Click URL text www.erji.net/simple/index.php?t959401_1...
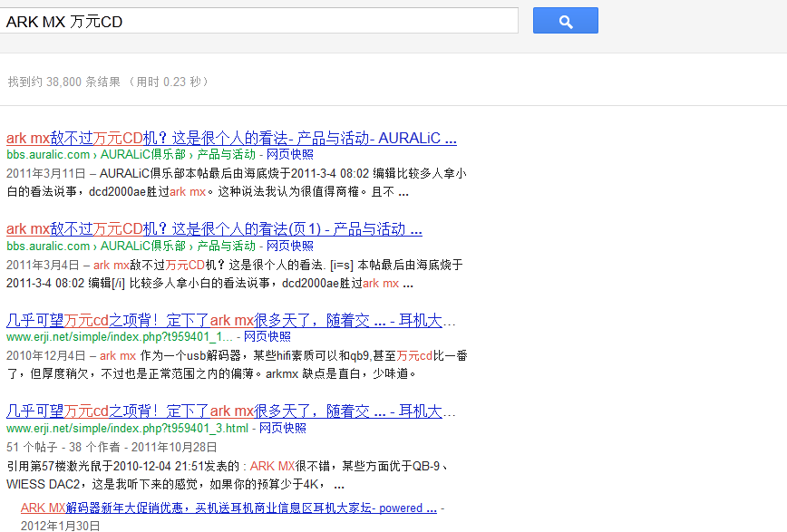This screenshot has width=787, height=532. pyautogui.click(x=120, y=337)
